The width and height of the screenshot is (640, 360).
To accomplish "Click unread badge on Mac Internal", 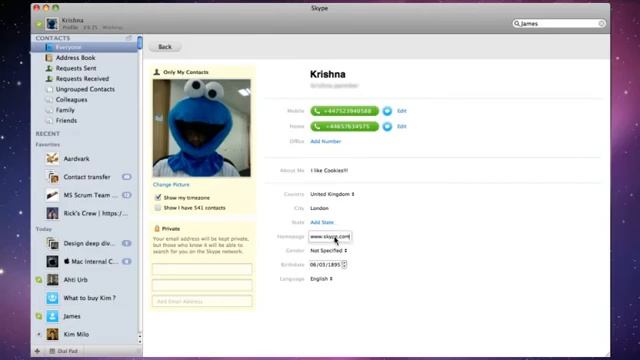I will coord(127,261).
